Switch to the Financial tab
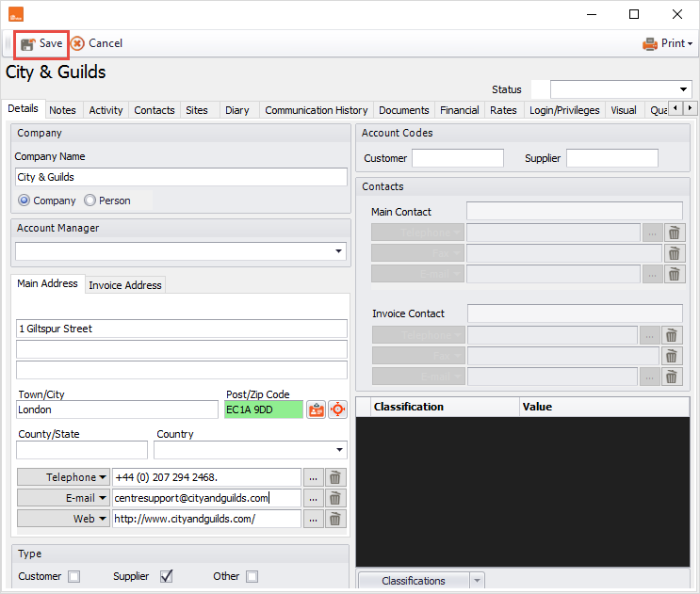Screen dimensions: 700x594 coord(460,110)
